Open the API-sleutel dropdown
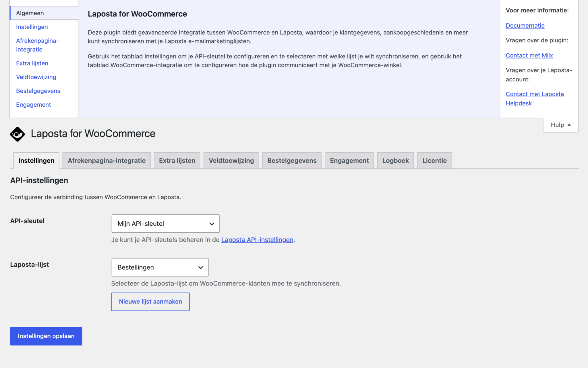The height and width of the screenshot is (368, 588). pos(165,223)
